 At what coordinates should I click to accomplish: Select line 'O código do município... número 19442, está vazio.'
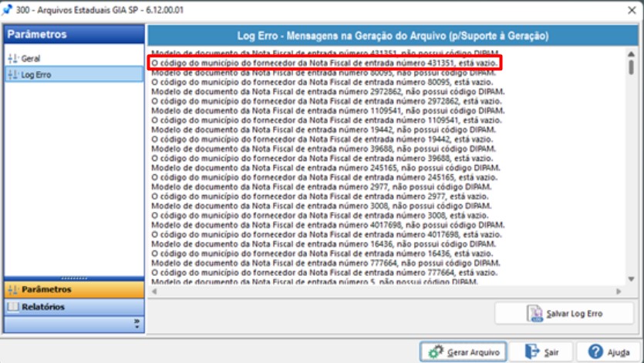pos(322,139)
